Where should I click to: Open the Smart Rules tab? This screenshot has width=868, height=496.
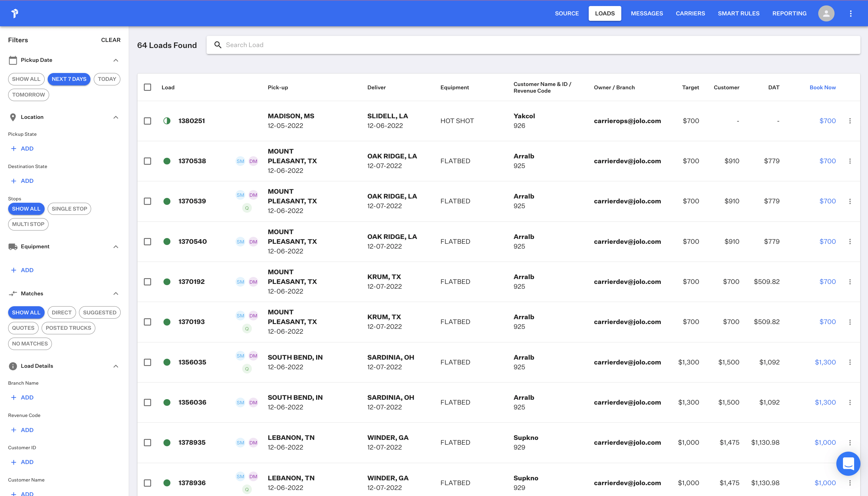click(738, 13)
